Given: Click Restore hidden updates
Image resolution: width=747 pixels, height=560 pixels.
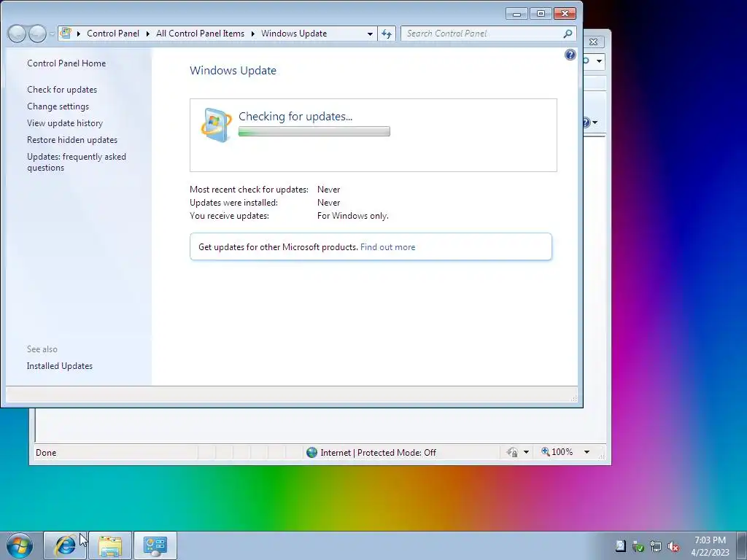Looking at the screenshot, I should click(72, 140).
